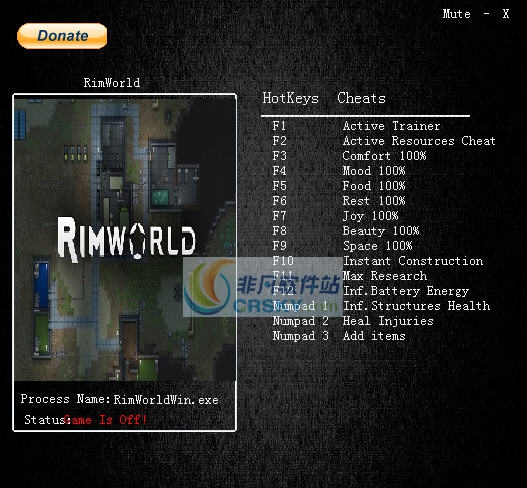Click the Numpad 2 hotkey label
Screen dimensions: 527x488
click(x=300, y=321)
